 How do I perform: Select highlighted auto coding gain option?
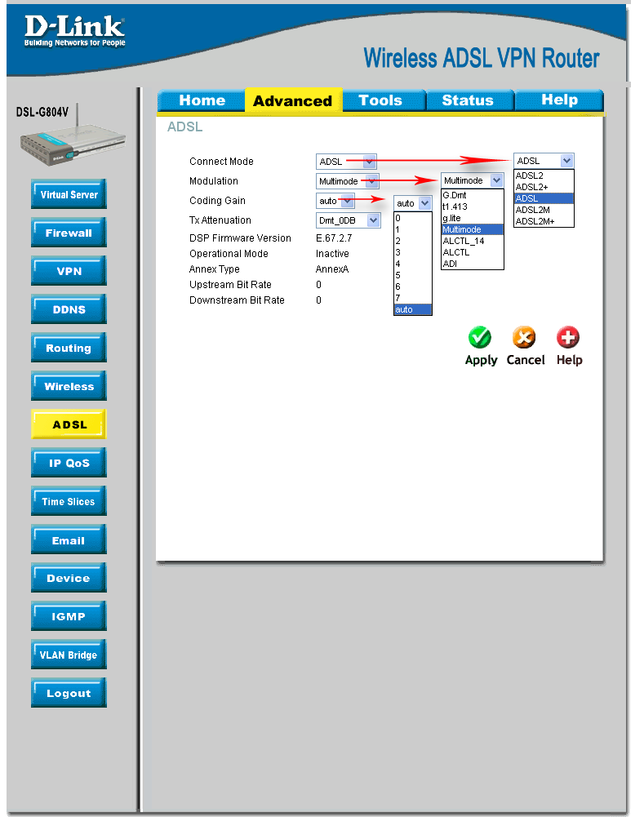pos(413,310)
